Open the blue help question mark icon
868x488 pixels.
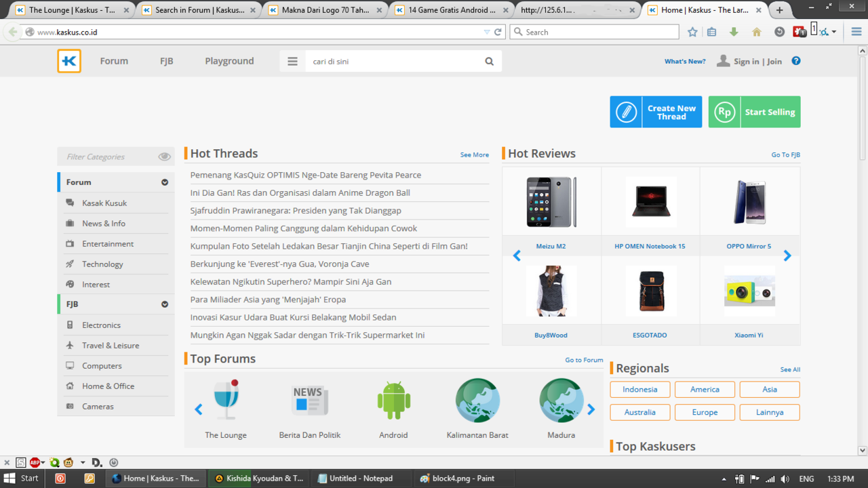click(x=796, y=61)
